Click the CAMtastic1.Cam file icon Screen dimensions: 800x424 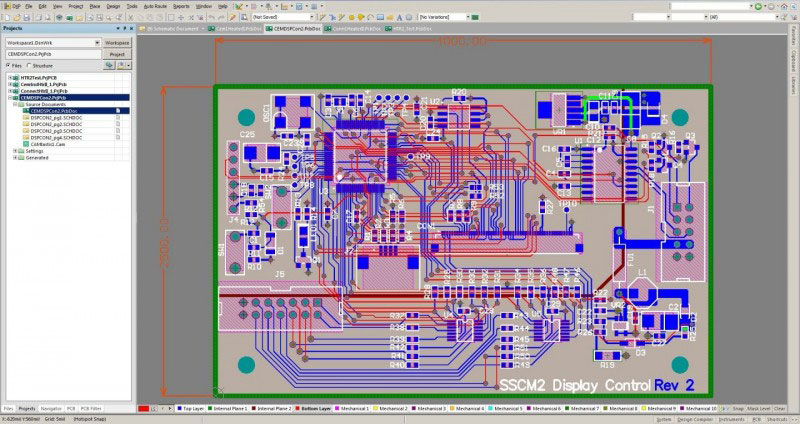coord(26,144)
